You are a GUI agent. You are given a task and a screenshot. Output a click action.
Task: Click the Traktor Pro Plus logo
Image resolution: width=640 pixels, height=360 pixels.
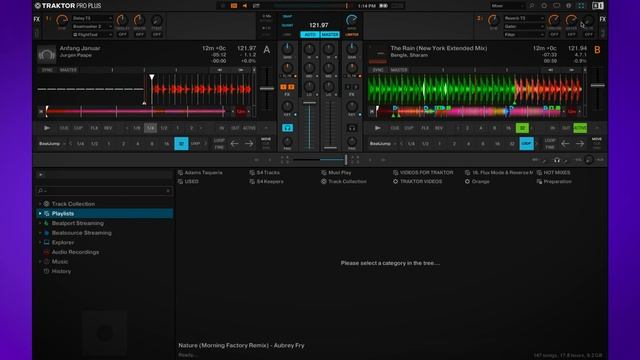pyautogui.click(x=68, y=6)
